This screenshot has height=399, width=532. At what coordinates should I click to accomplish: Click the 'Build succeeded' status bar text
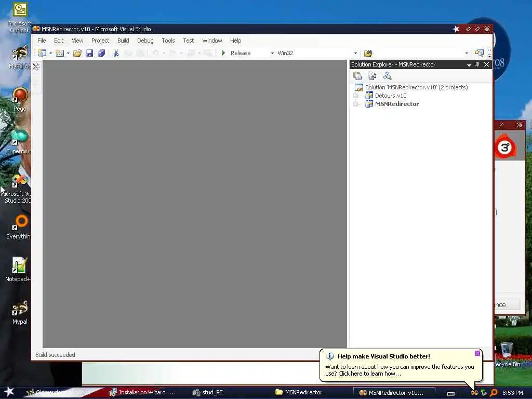coord(55,355)
